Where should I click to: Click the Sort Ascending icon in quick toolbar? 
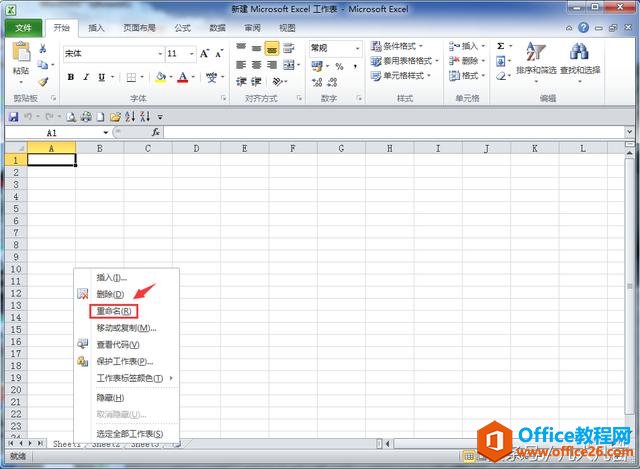pos(130,117)
